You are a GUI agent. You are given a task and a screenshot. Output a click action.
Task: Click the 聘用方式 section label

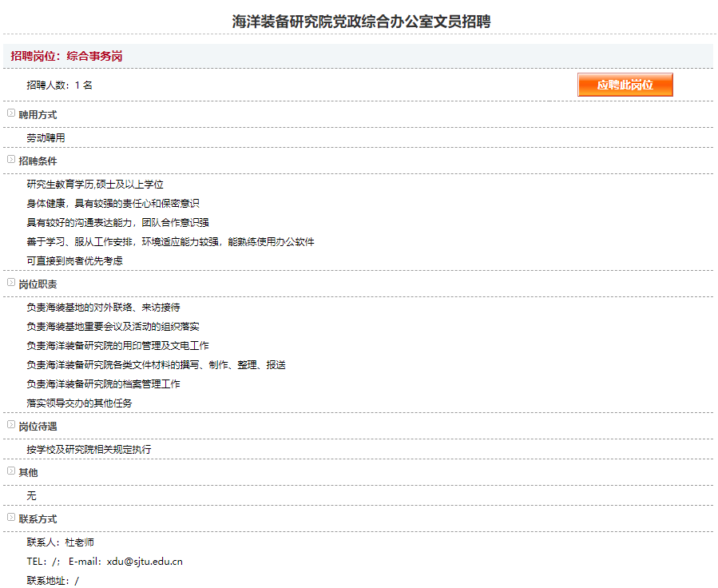38,115
